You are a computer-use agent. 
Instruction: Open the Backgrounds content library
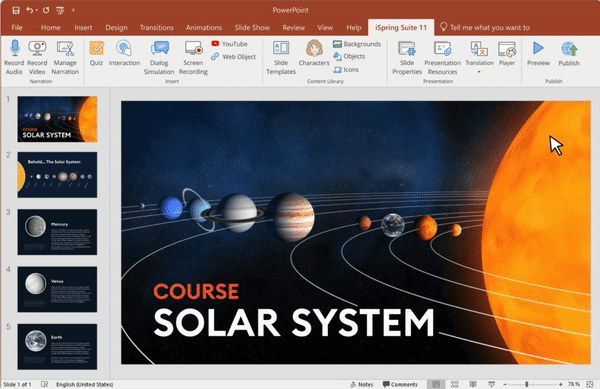click(x=357, y=44)
